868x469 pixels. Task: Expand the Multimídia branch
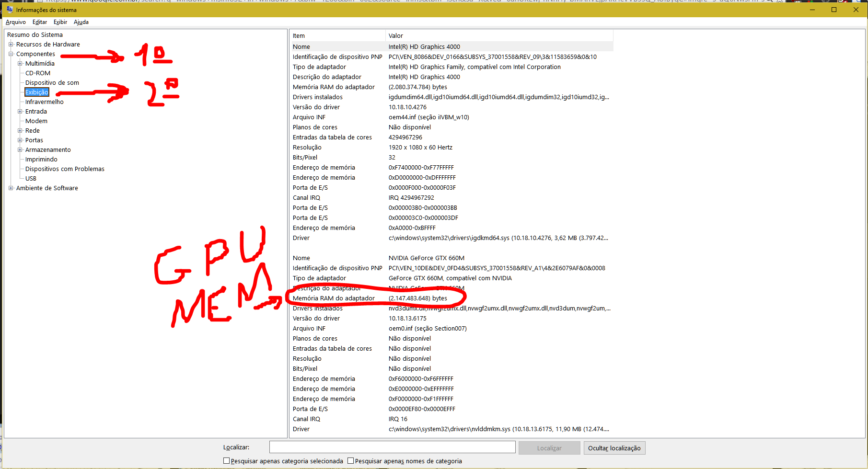(20, 64)
